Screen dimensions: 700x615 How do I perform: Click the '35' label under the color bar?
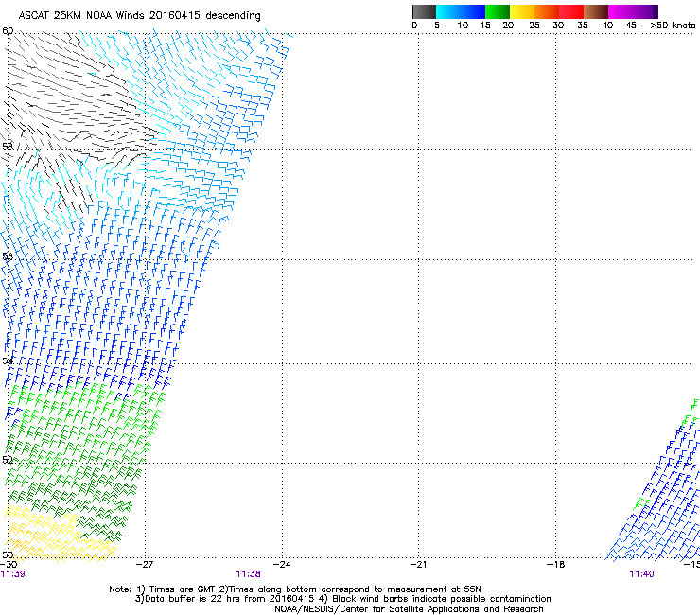(x=583, y=26)
